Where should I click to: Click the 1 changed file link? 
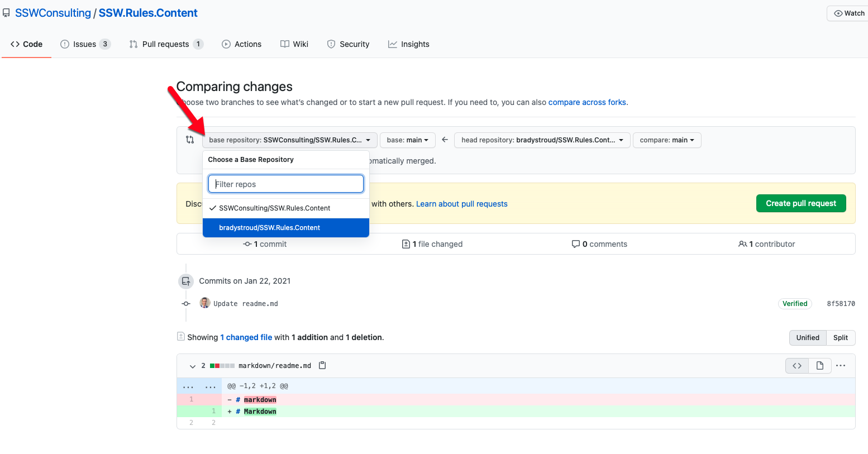pos(246,337)
